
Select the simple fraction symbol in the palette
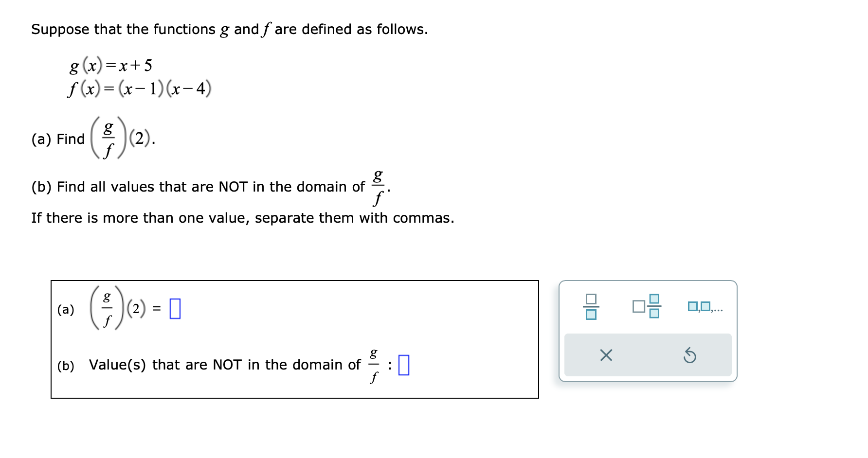pos(590,306)
